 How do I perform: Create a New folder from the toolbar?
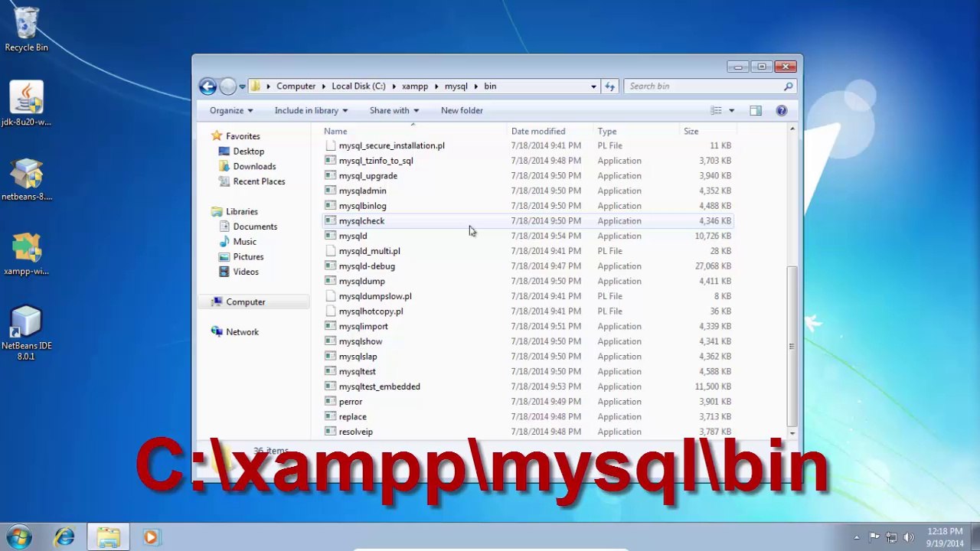coord(462,110)
